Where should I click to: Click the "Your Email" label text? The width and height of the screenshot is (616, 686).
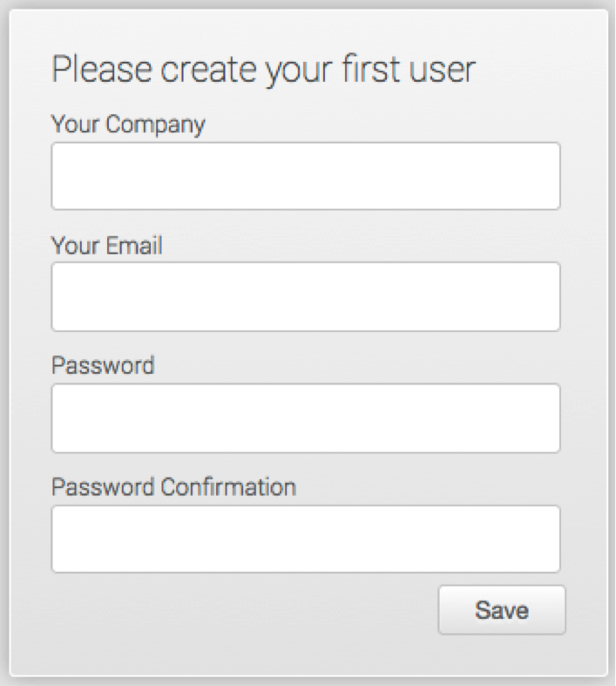pos(106,246)
